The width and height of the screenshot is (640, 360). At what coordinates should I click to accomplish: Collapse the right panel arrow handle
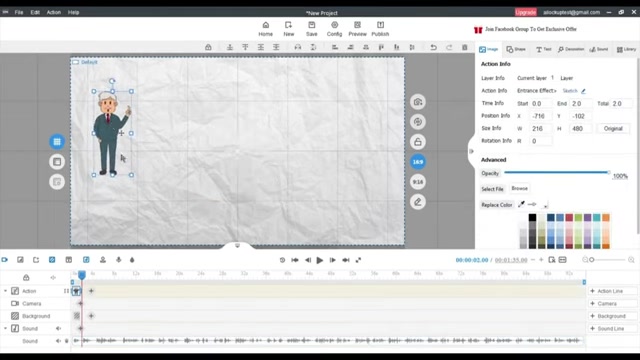[x=471, y=151]
